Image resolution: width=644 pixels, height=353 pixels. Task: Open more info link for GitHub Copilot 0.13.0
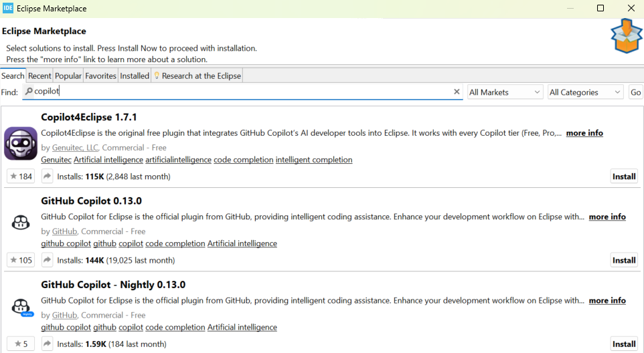607,217
